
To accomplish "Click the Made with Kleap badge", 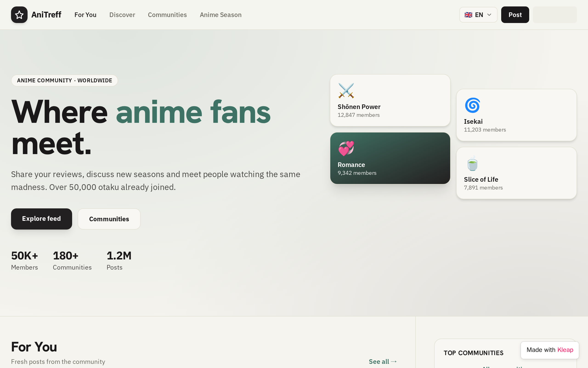I will [x=550, y=350].
